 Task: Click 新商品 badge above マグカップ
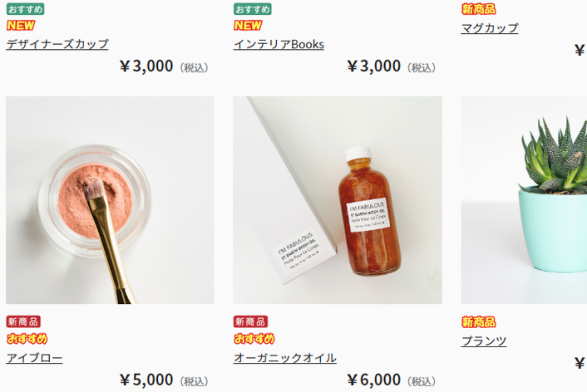[478, 9]
